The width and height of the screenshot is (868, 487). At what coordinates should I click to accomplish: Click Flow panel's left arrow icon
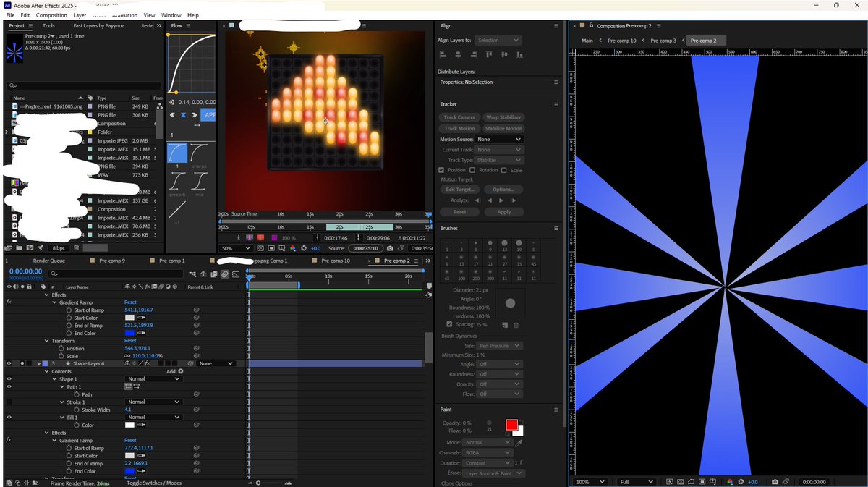tap(172, 114)
